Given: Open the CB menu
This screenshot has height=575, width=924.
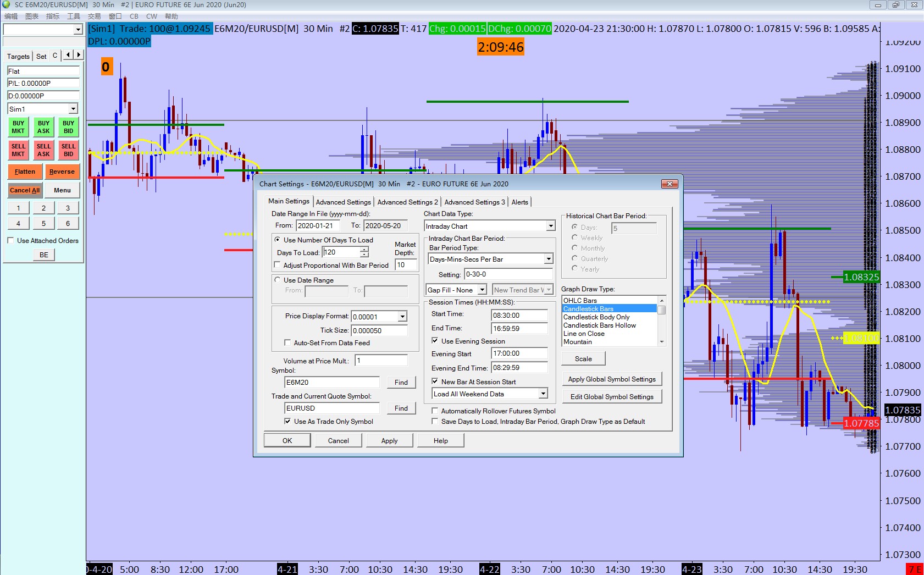Looking at the screenshot, I should [x=134, y=16].
